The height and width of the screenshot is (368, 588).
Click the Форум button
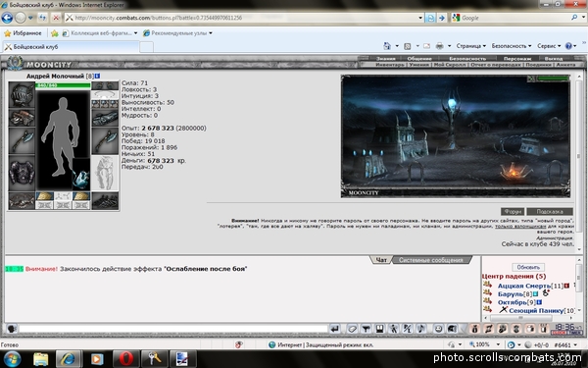click(513, 211)
